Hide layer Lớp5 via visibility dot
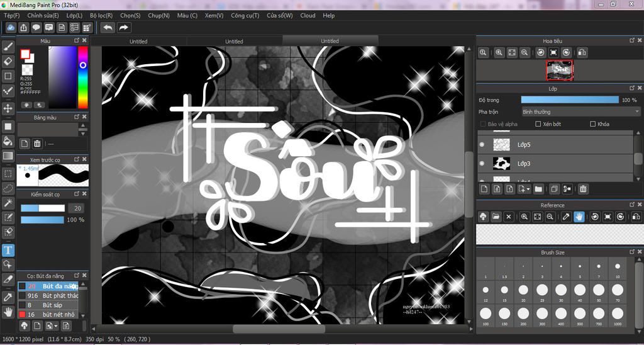The width and height of the screenshot is (644, 345). [x=482, y=144]
